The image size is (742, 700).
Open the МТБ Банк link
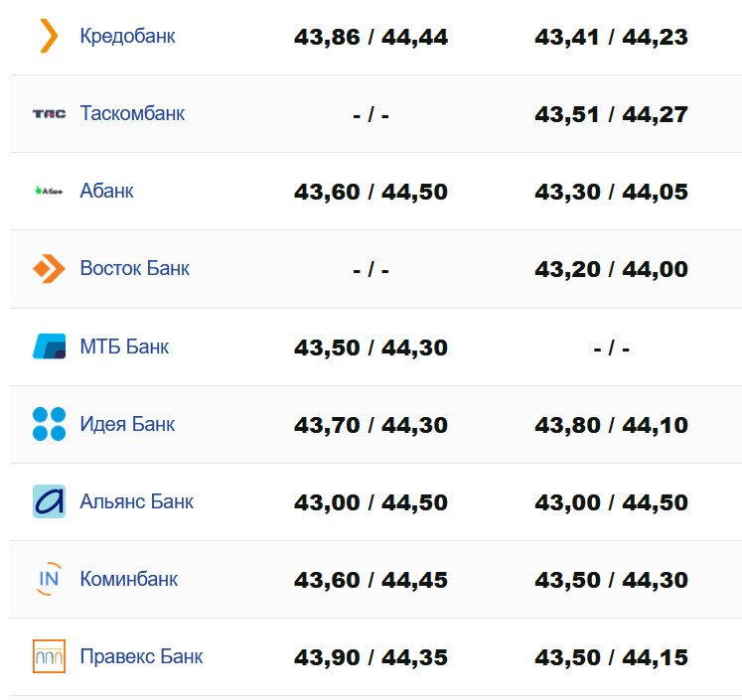click(x=124, y=347)
